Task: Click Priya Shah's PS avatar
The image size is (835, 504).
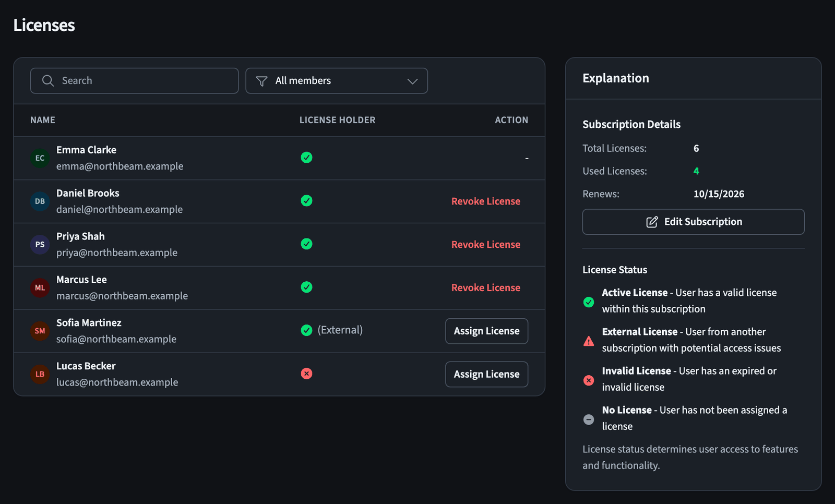Action: point(40,245)
